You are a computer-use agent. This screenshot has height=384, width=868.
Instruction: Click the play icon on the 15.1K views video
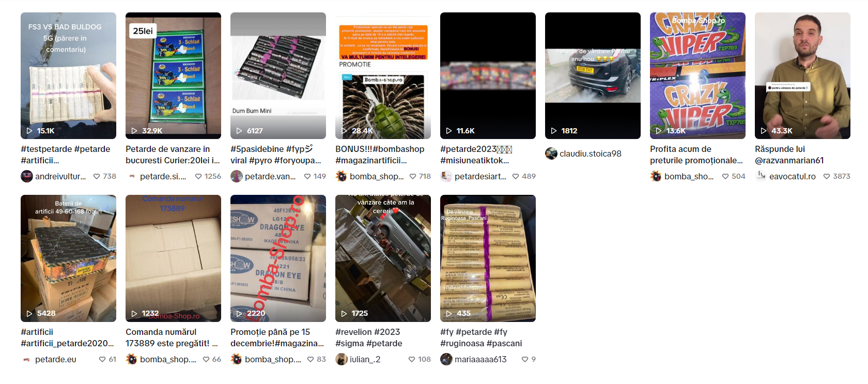[x=29, y=131]
